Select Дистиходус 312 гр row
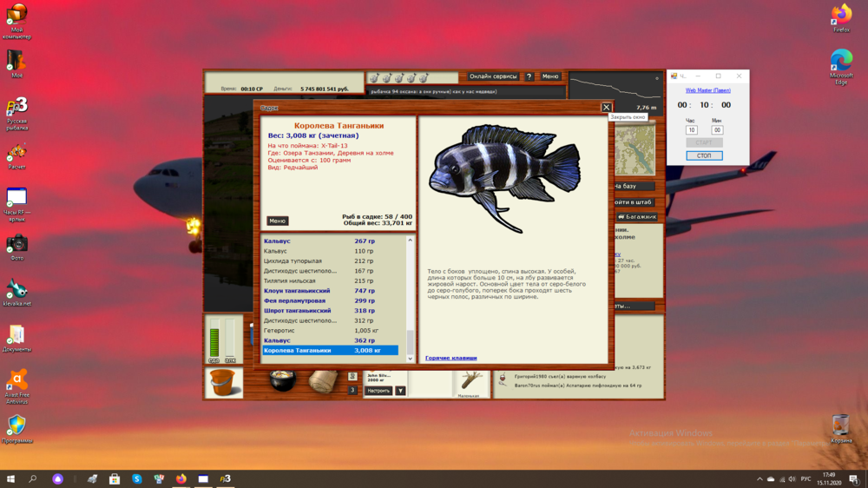Viewport: 868px width, 488px height. (330, 320)
